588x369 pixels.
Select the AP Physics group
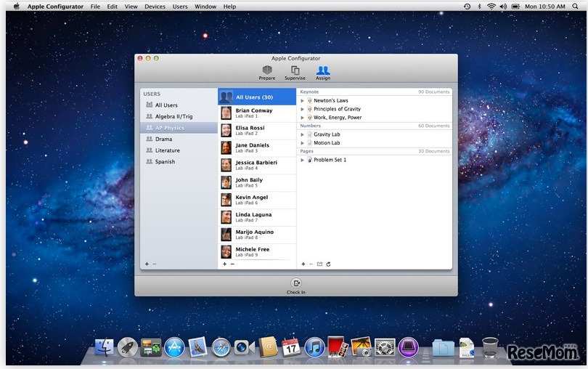(x=179, y=128)
